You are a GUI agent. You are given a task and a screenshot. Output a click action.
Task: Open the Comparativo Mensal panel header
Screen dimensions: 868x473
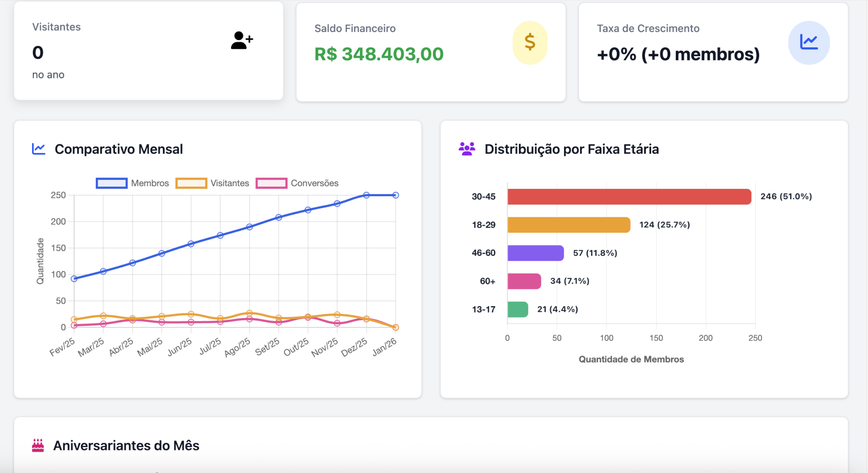coord(118,149)
